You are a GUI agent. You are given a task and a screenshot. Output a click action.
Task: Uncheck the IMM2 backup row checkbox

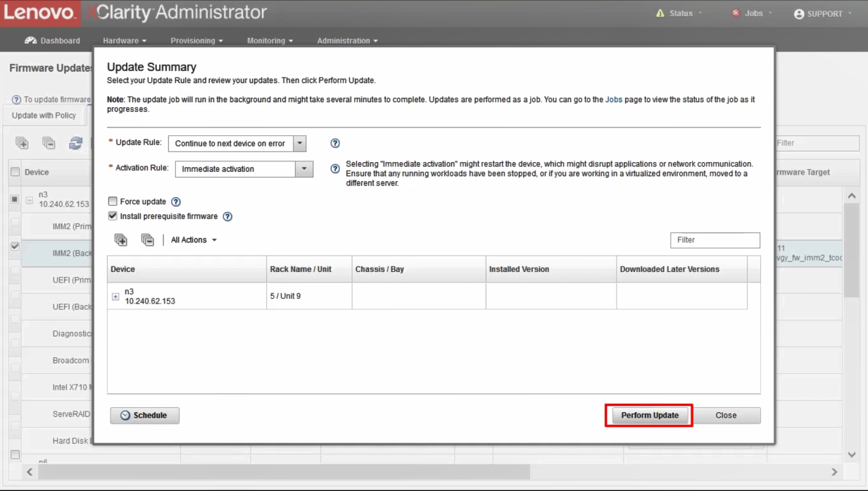15,247
